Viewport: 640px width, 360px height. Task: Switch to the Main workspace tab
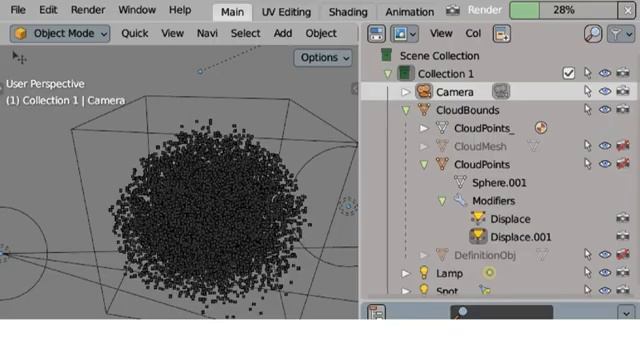[x=232, y=12]
